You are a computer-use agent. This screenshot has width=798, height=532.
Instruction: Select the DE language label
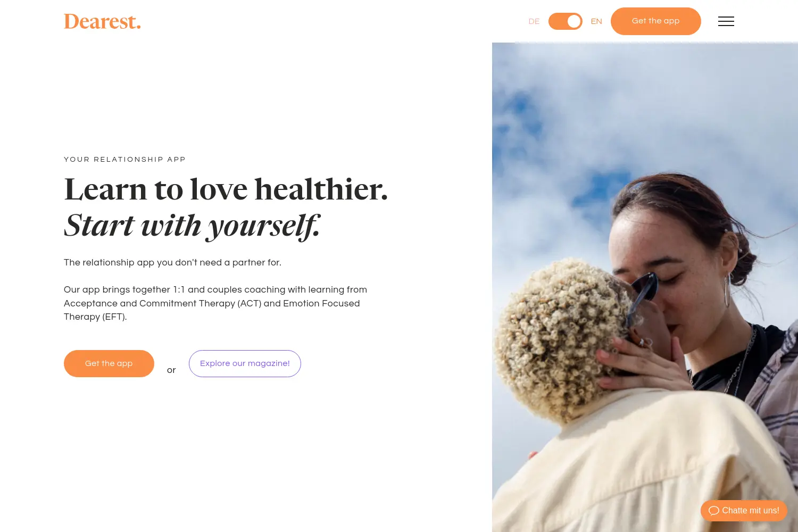tap(534, 21)
